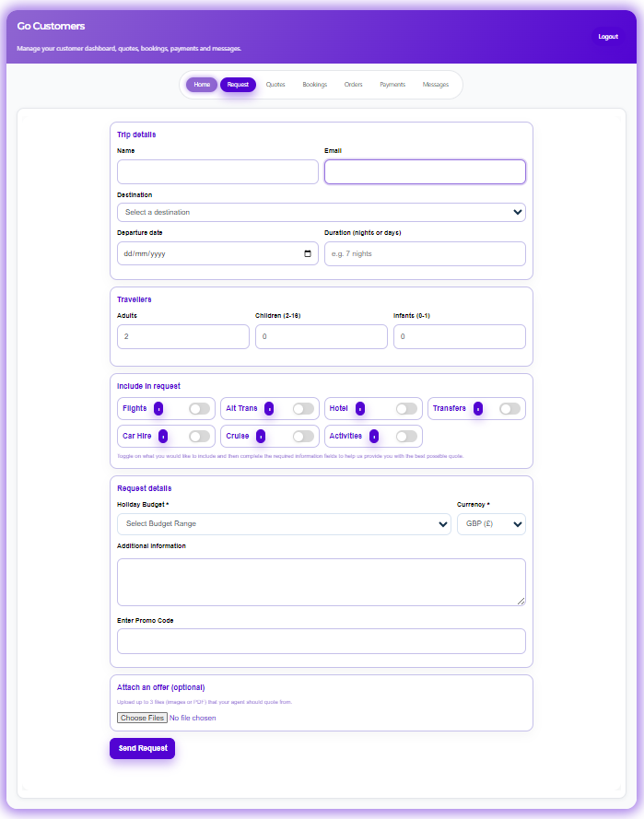Switch to the Payments tab

(x=392, y=85)
